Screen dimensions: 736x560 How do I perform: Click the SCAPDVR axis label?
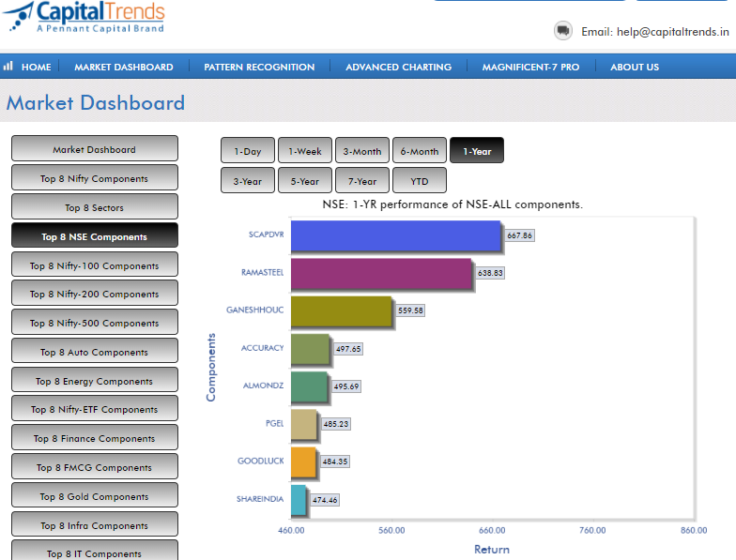(x=267, y=235)
